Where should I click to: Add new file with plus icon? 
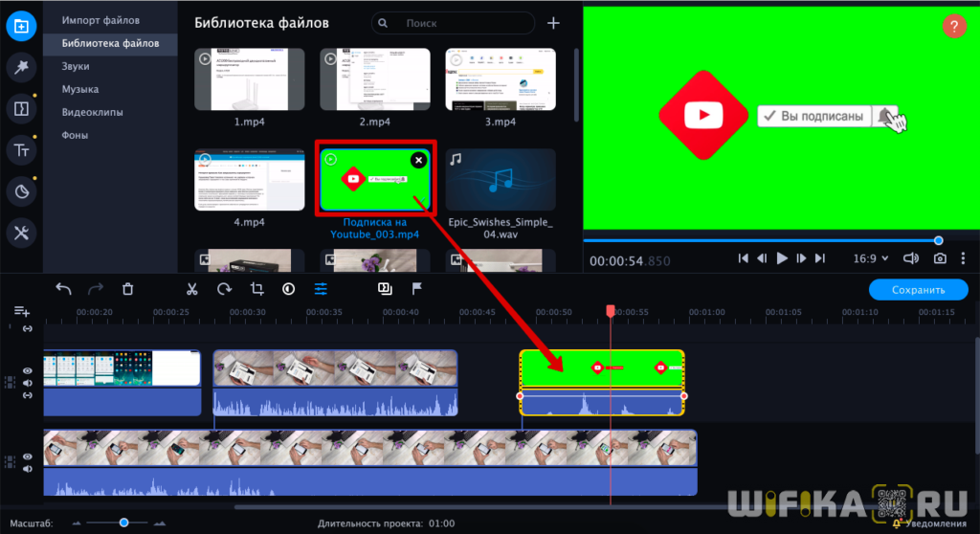click(x=553, y=23)
